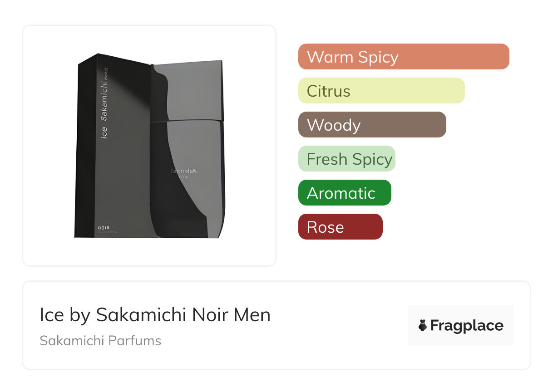Click the dark red Rose bar
The image size is (553, 392).
coord(340,227)
